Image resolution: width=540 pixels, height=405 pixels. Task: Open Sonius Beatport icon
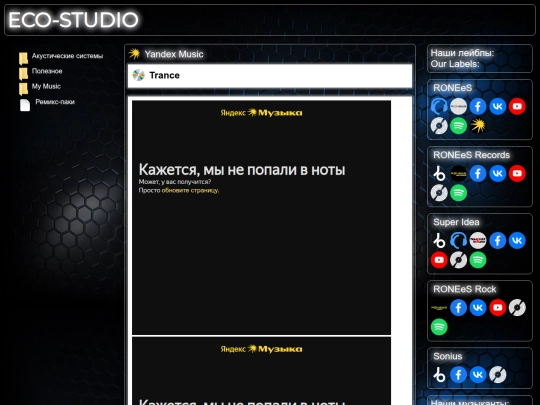point(439,375)
